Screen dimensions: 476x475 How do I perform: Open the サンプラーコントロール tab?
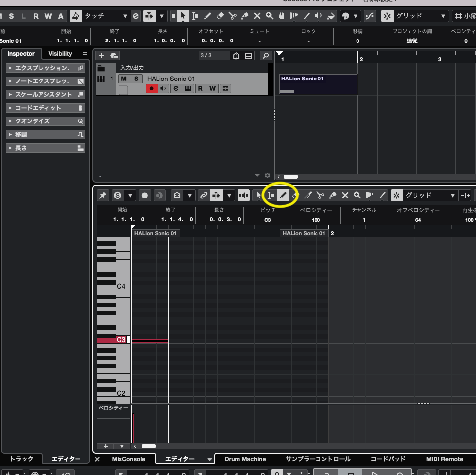click(318, 459)
